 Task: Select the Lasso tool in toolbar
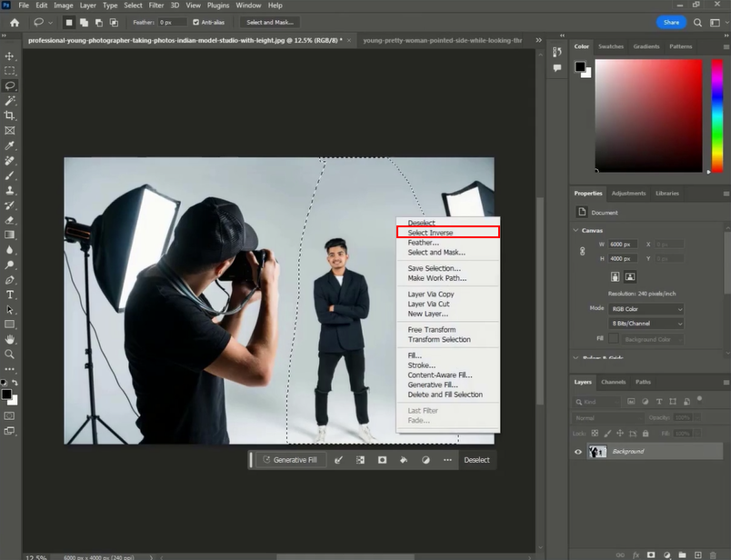(x=9, y=85)
